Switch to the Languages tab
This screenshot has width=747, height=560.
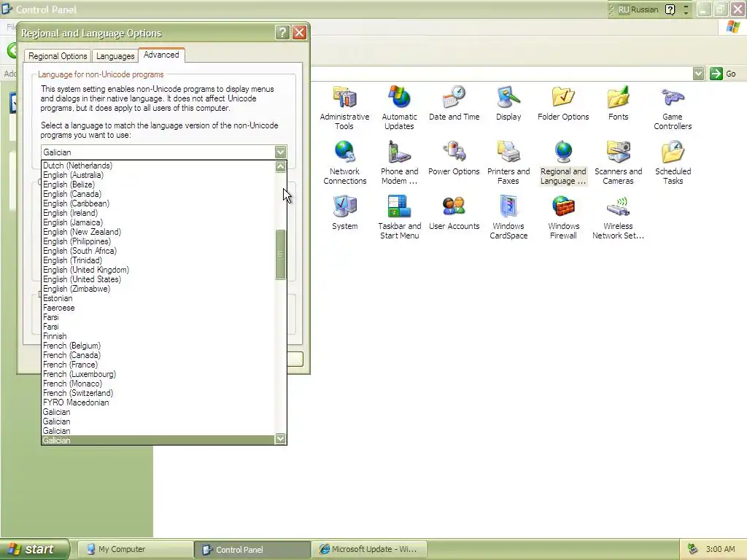click(x=115, y=56)
